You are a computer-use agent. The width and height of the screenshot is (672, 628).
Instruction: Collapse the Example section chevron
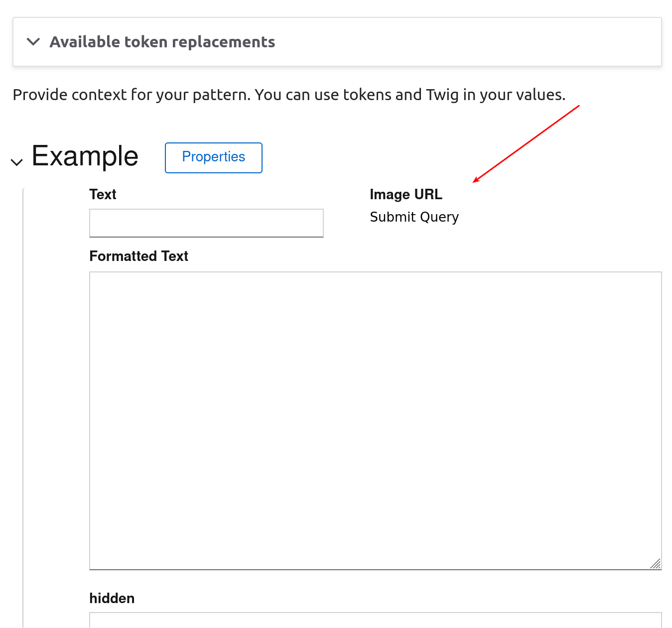click(x=17, y=162)
